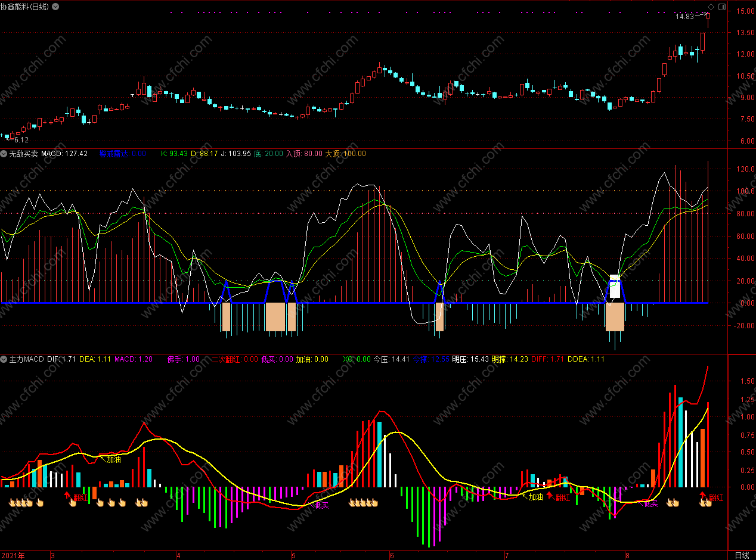Click the 二次翻红: 0.00 label

coord(235,359)
